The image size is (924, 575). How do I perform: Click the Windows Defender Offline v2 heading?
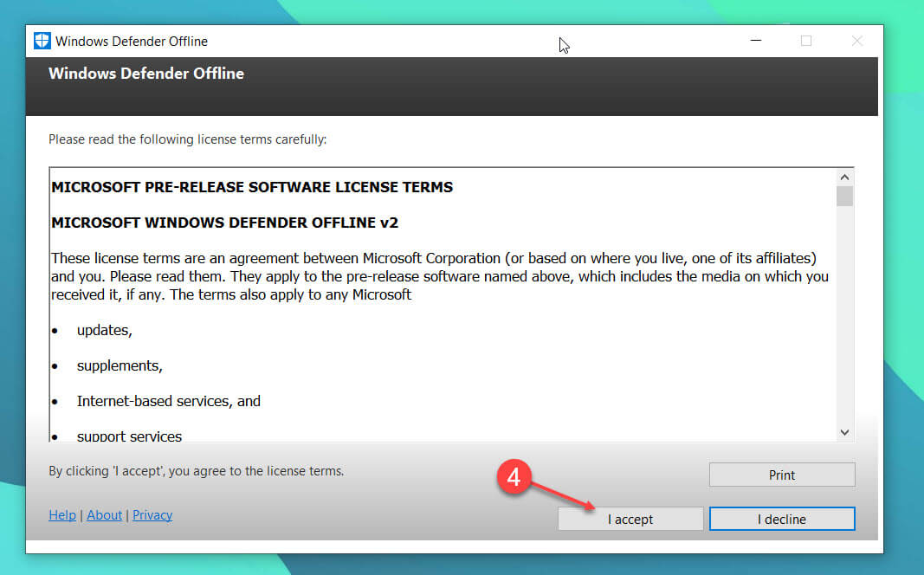coord(224,223)
